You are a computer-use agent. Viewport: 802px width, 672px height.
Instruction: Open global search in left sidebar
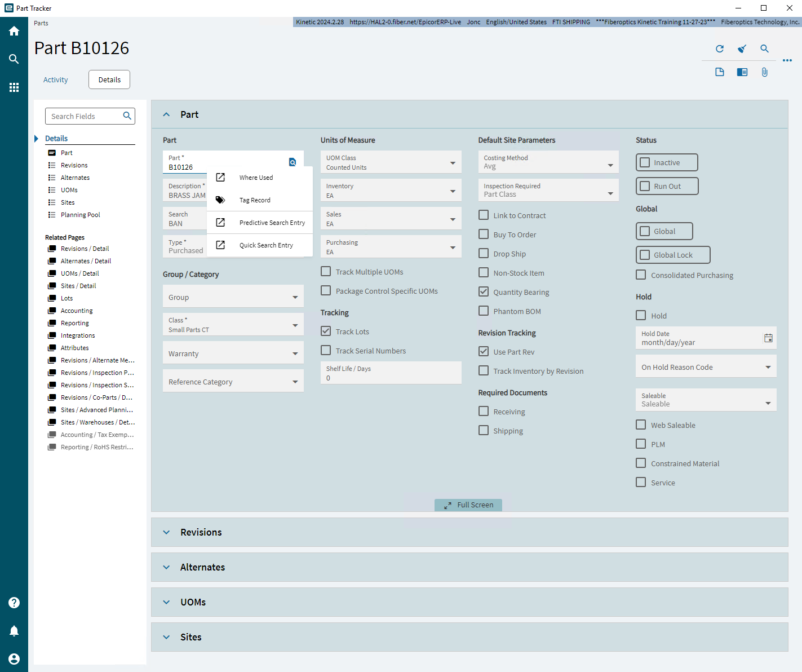tap(14, 59)
